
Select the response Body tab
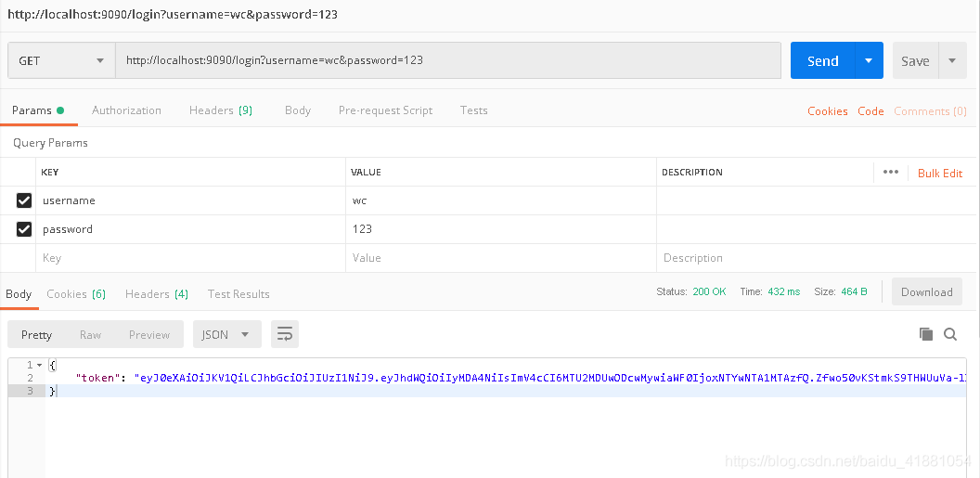[19, 294]
